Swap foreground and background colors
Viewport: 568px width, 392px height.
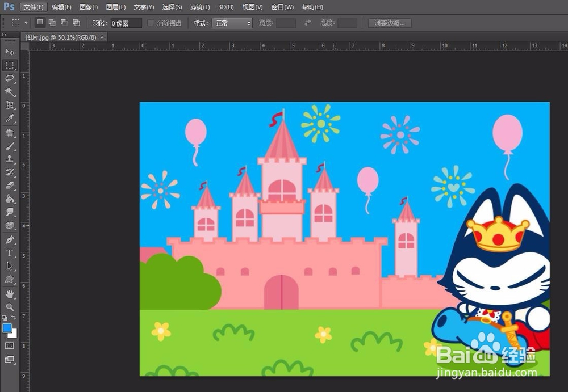[x=14, y=318]
